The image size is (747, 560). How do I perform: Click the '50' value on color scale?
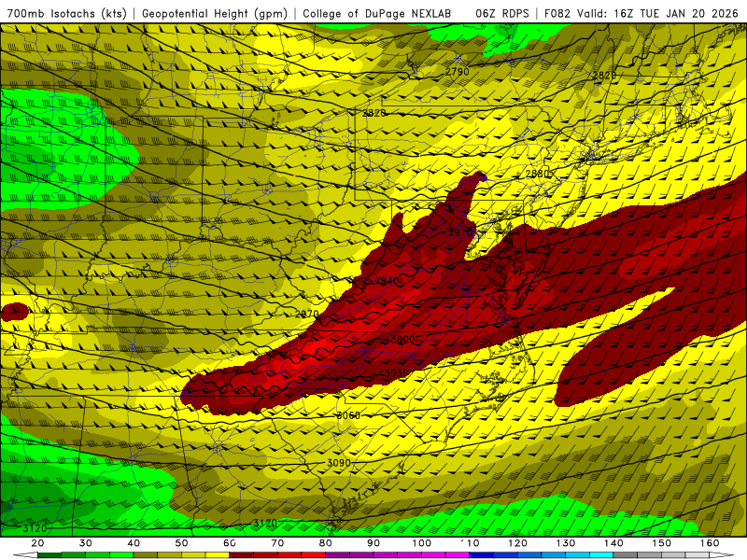tap(181, 543)
